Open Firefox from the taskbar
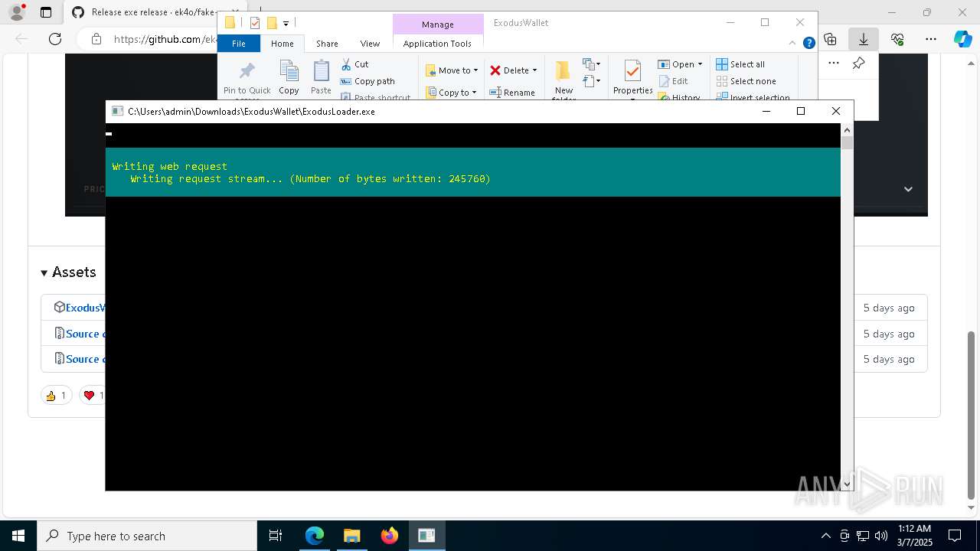This screenshot has width=980, height=551. (389, 536)
